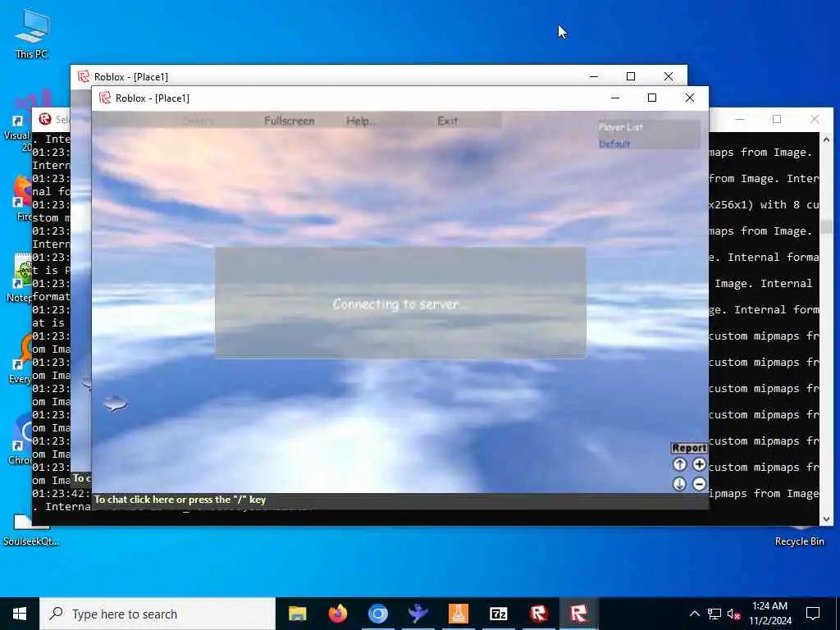The image size is (840, 630).
Task: Open File Explorer from the taskbar
Action: 297,614
